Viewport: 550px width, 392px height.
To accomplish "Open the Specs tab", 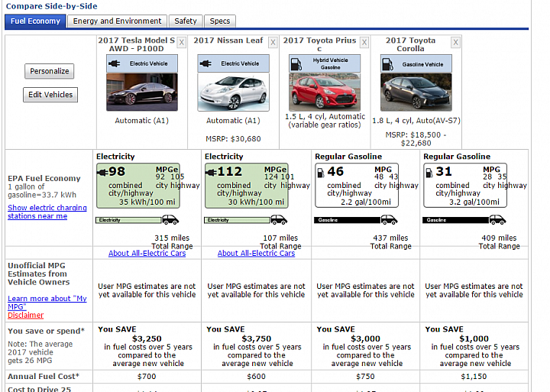I will point(220,21).
